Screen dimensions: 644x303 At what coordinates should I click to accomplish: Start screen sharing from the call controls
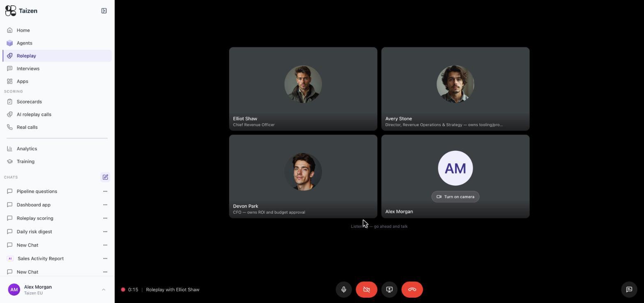point(389,289)
